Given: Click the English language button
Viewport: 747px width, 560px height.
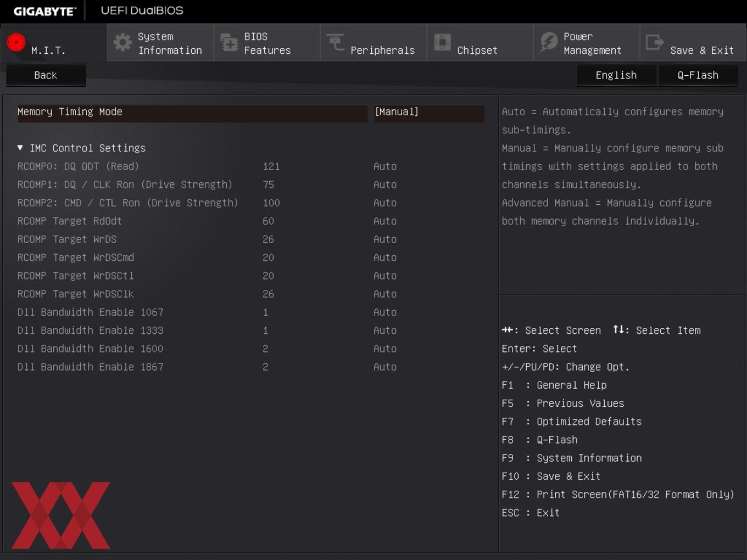Looking at the screenshot, I should click(616, 75).
